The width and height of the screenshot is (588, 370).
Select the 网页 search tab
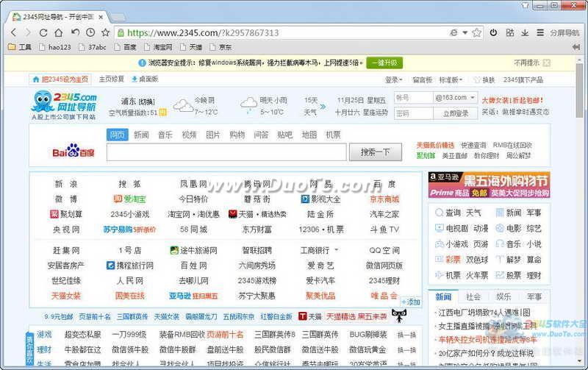118,135
